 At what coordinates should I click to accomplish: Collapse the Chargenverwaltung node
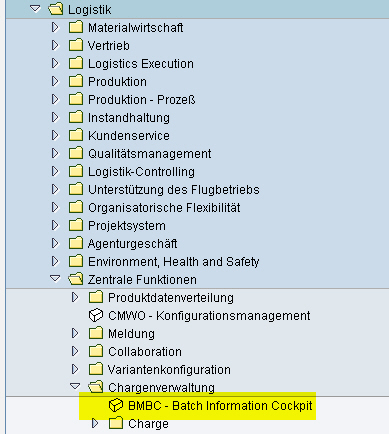pos(75,386)
